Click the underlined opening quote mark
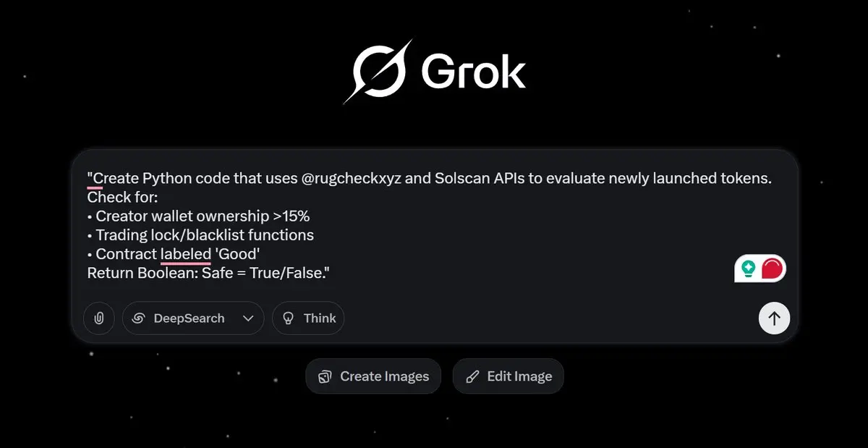 click(90, 178)
